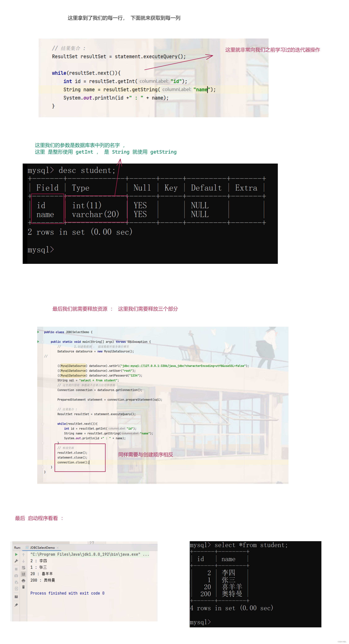Click the setUser("root") code line

(x=96, y=371)
